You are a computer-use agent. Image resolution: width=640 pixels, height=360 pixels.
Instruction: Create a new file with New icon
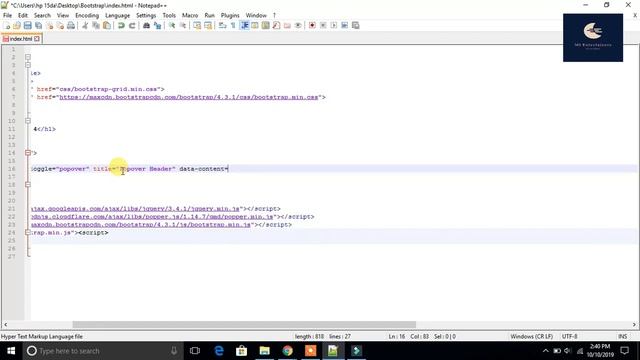click(7, 25)
